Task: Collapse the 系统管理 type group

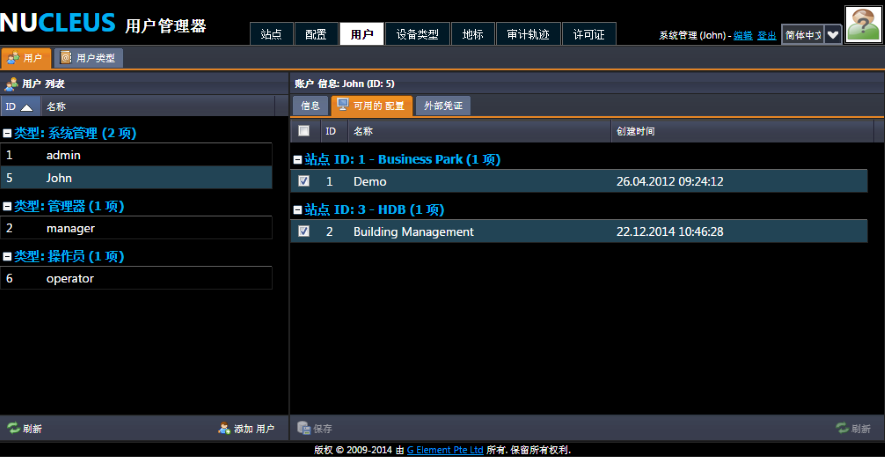Action: tap(7, 133)
